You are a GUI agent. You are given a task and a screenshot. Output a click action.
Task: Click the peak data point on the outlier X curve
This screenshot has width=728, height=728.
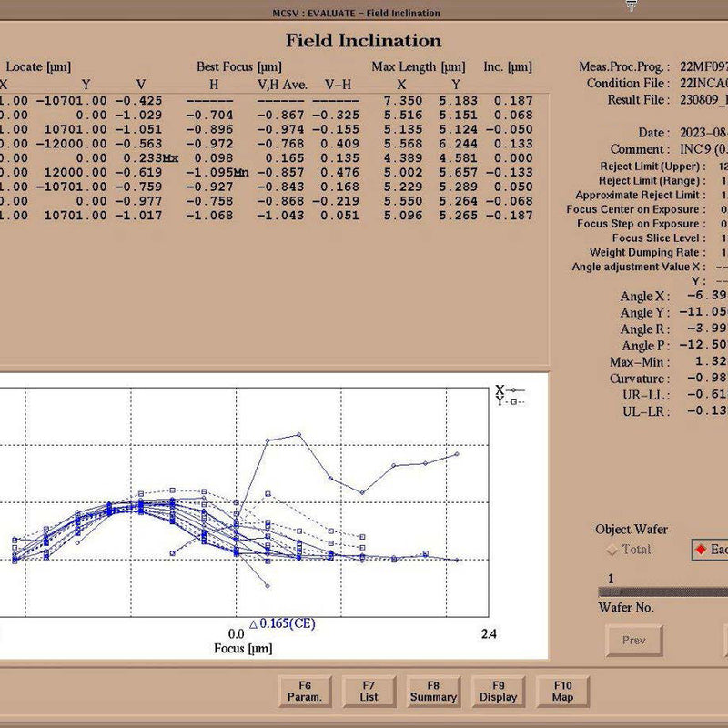[x=299, y=435]
